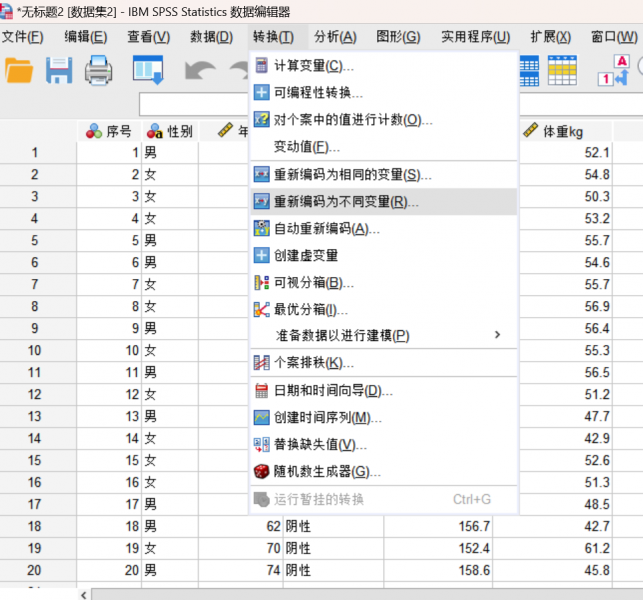Click the Open folder toolbar icon

tap(19, 71)
